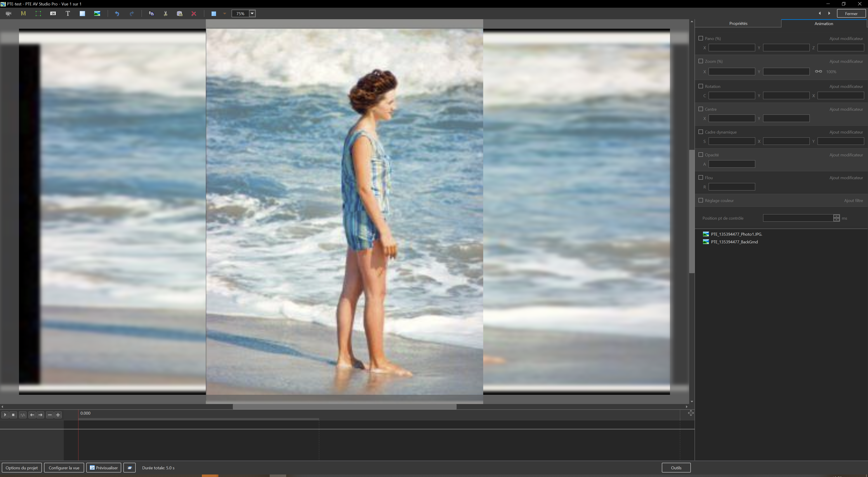868x477 pixels.
Task: Click Ajout modificateur for Cadre dynamique
Action: coord(846,132)
